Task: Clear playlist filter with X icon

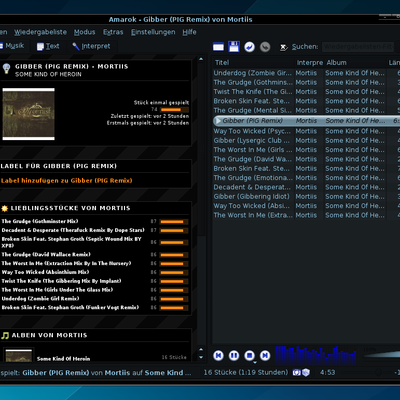Action: pos(283,47)
